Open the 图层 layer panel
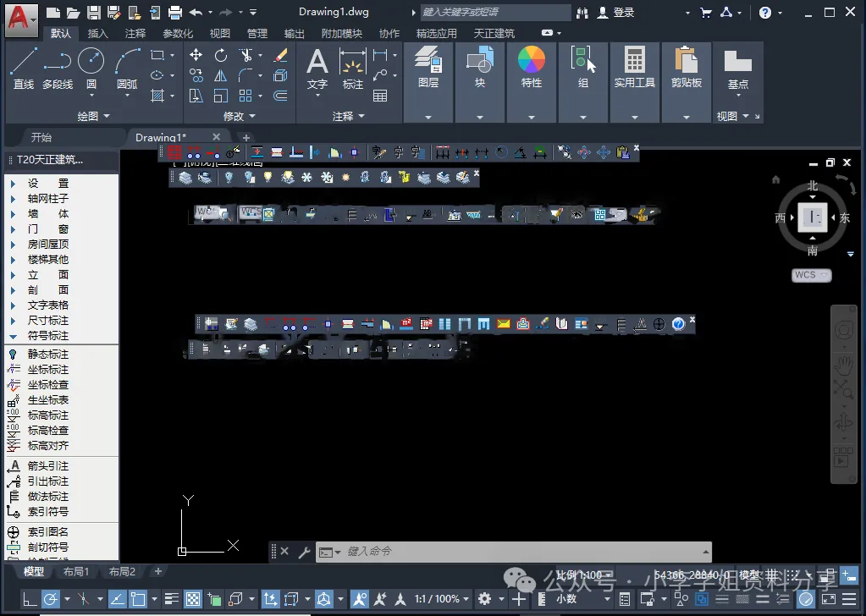The width and height of the screenshot is (866, 616). (x=428, y=68)
